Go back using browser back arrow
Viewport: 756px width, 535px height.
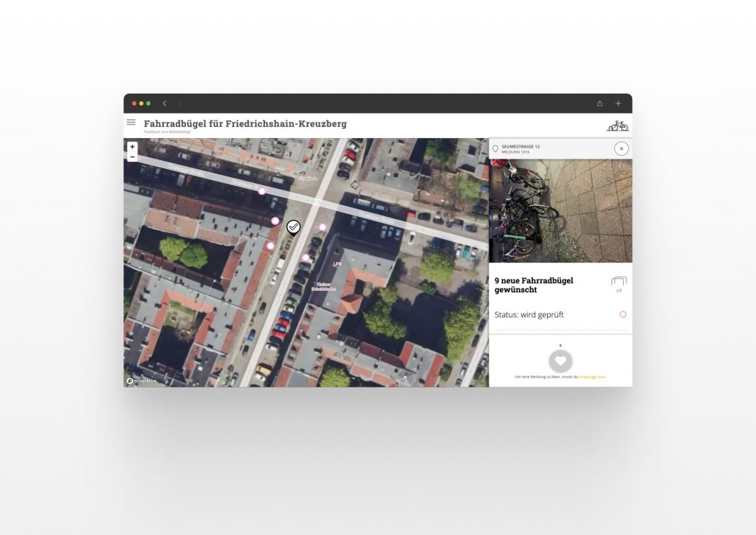click(165, 103)
